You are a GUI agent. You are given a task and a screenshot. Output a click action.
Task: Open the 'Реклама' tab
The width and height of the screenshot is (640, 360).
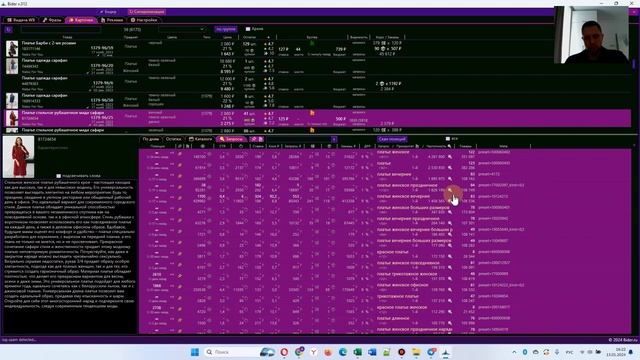112,20
